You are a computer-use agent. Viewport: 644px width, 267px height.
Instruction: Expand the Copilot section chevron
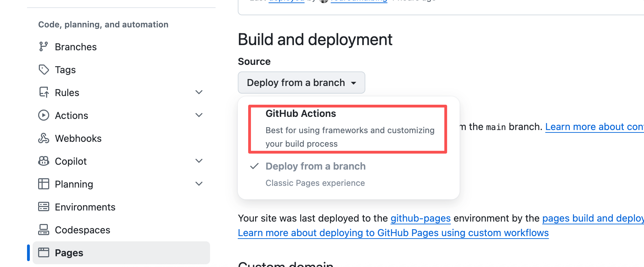[x=199, y=161]
